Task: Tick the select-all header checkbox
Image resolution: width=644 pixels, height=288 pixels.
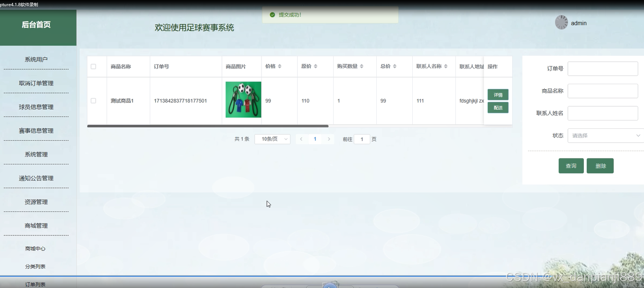Action: point(94,66)
